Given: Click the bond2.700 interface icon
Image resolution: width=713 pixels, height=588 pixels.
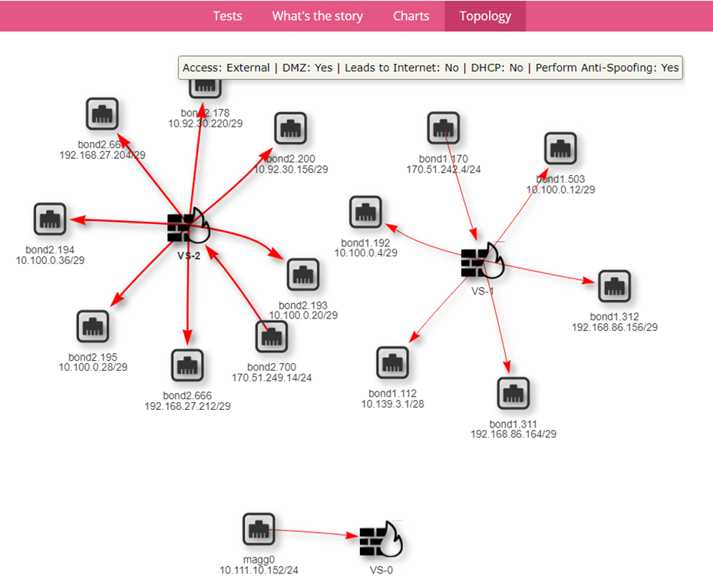Looking at the screenshot, I should [x=272, y=336].
